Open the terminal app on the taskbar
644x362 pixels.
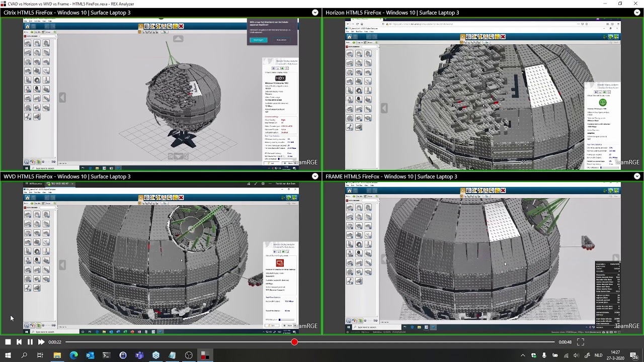point(106,355)
